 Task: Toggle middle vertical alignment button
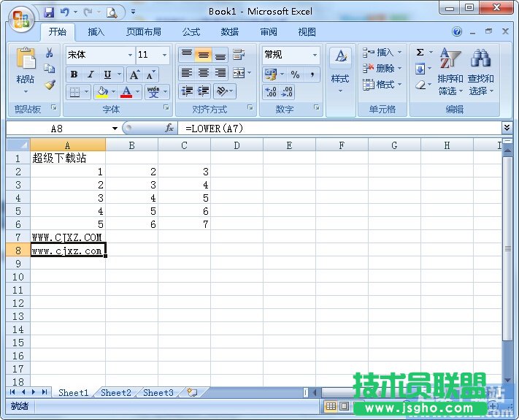(204, 56)
